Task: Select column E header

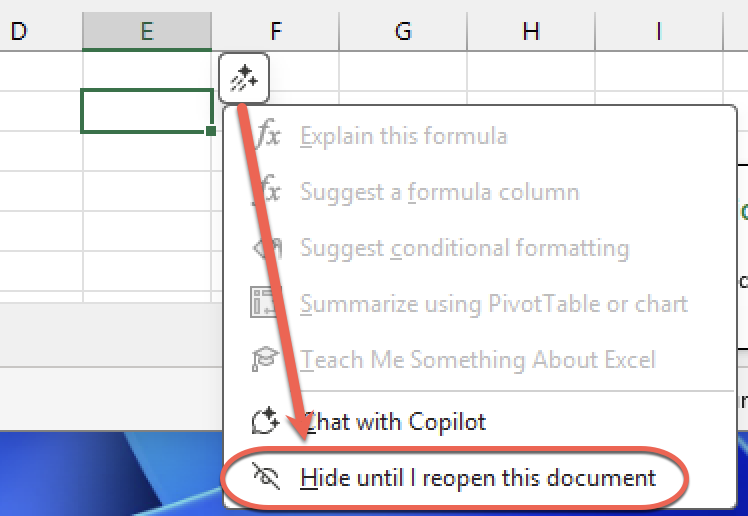Action: coord(147,31)
